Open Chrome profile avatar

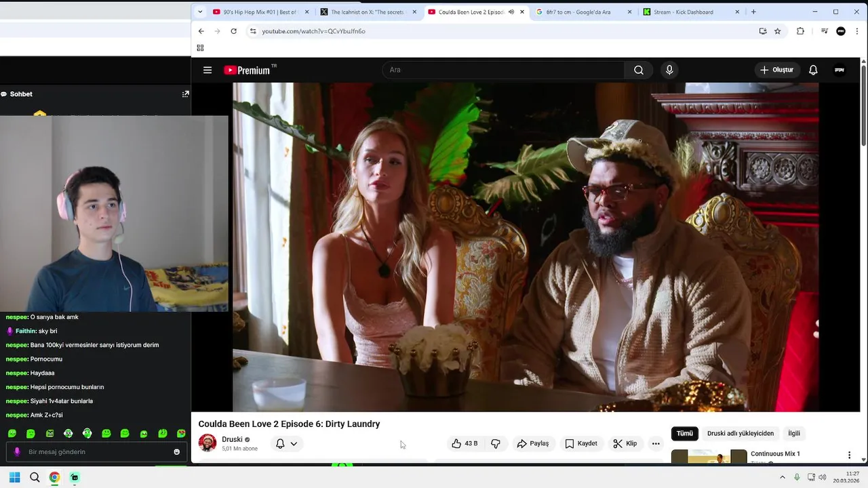point(841,31)
